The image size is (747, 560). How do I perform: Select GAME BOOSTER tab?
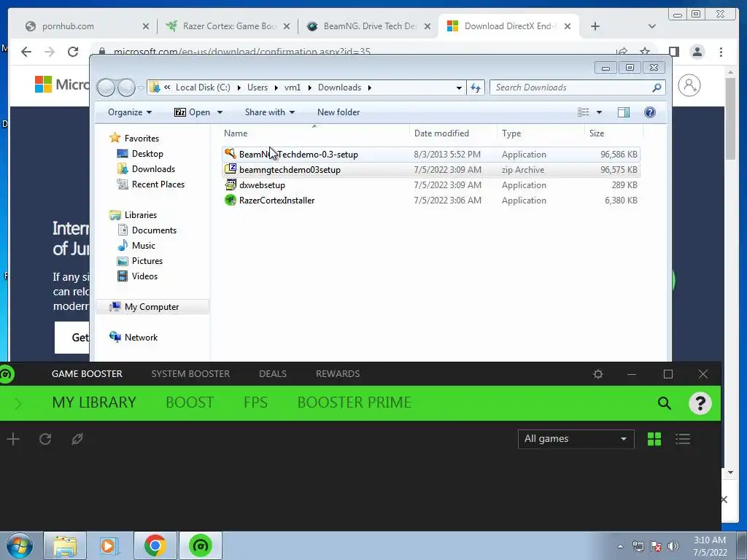point(87,374)
